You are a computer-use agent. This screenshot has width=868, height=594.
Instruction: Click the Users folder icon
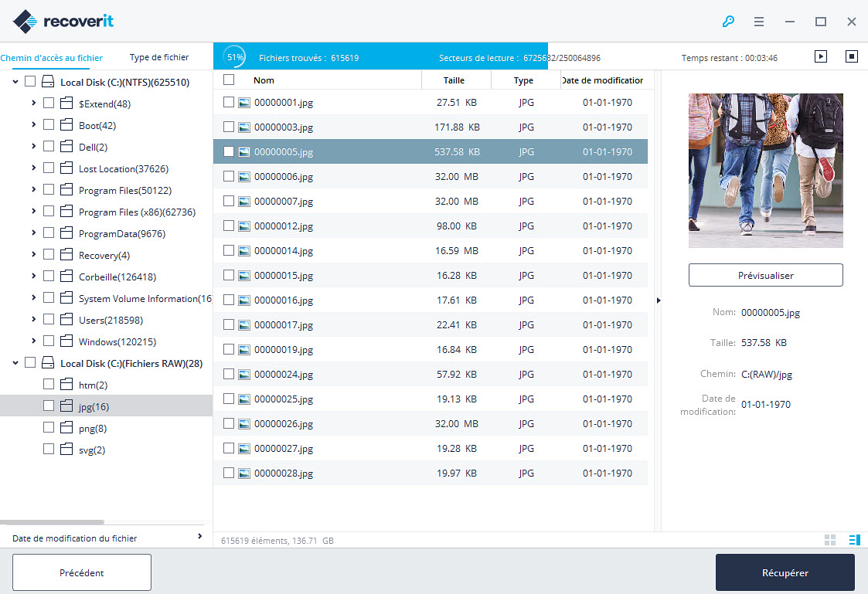coord(66,319)
